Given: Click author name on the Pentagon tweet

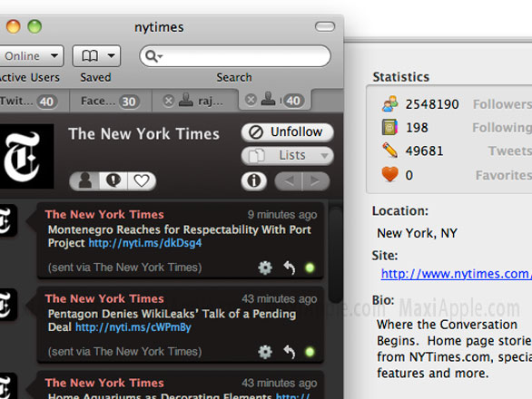Looking at the screenshot, I should 104,298.
